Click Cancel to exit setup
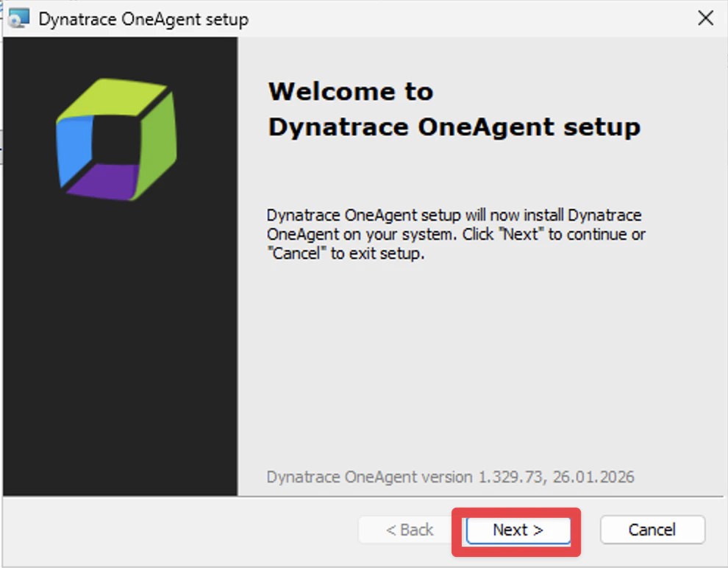Viewport: 728px width, 568px height. pyautogui.click(x=652, y=530)
